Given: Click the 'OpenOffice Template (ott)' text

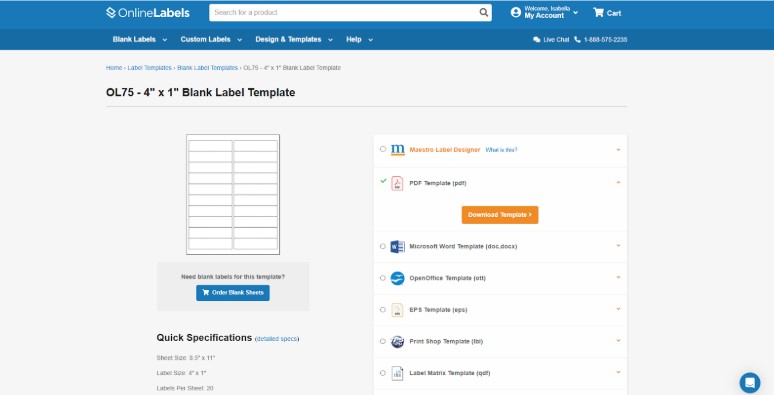Looking at the screenshot, I should coord(447,278).
